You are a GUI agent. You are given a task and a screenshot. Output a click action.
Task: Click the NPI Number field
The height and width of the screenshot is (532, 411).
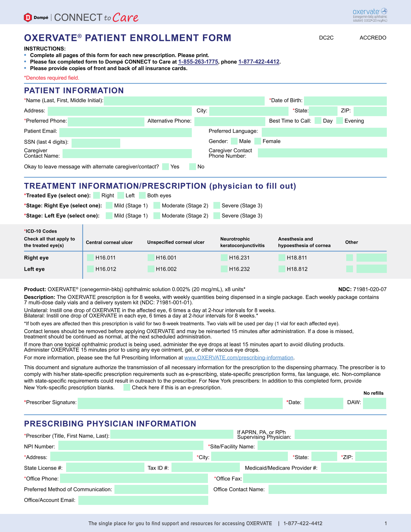(131, 446)
